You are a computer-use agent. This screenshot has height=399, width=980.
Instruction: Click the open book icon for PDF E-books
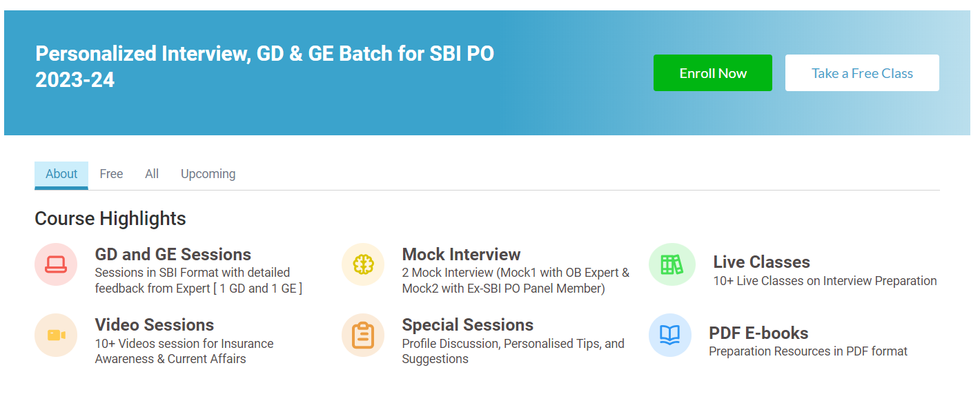[x=669, y=335]
